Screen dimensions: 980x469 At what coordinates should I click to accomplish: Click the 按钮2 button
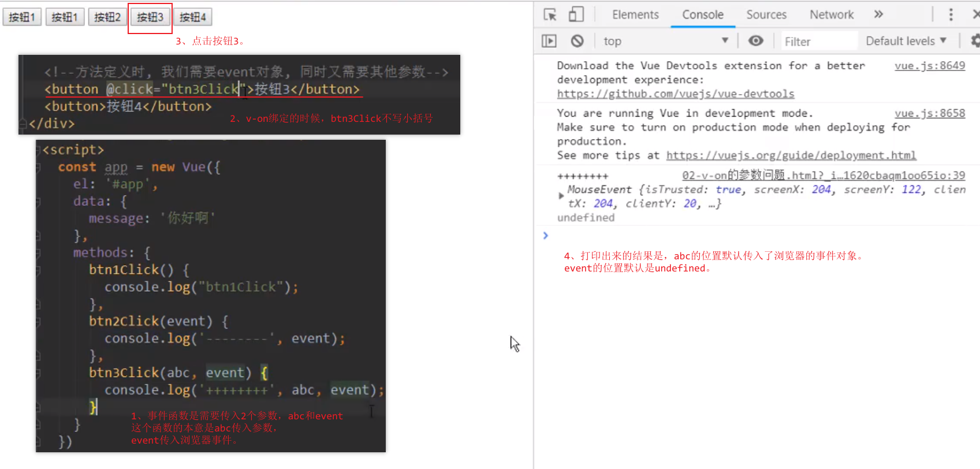(x=107, y=17)
